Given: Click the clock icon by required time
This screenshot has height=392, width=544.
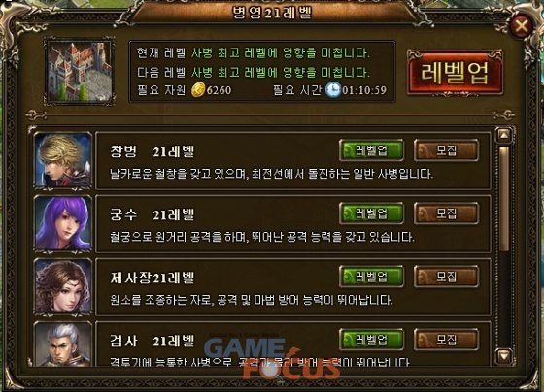Looking at the screenshot, I should (332, 90).
